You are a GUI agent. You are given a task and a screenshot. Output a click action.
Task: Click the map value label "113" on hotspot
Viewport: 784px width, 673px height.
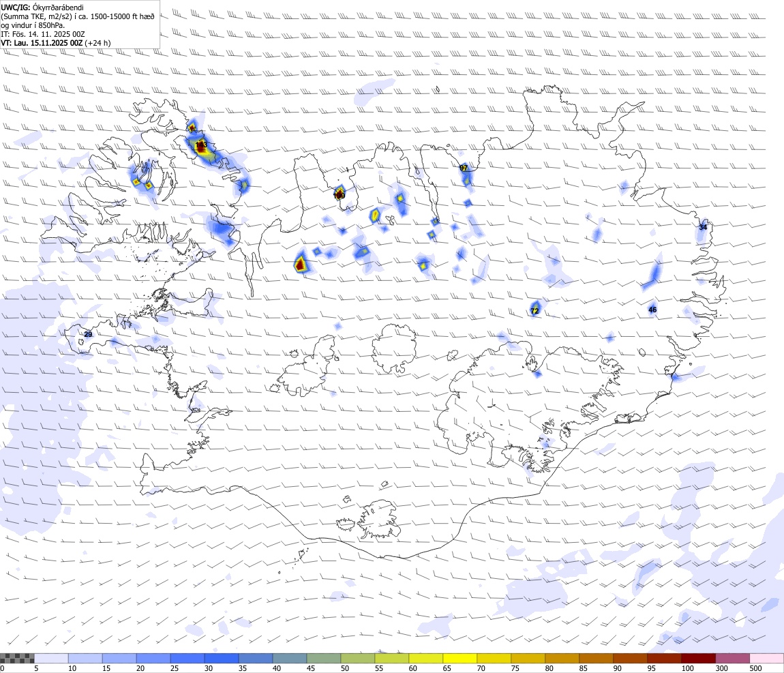pyautogui.click(x=201, y=145)
